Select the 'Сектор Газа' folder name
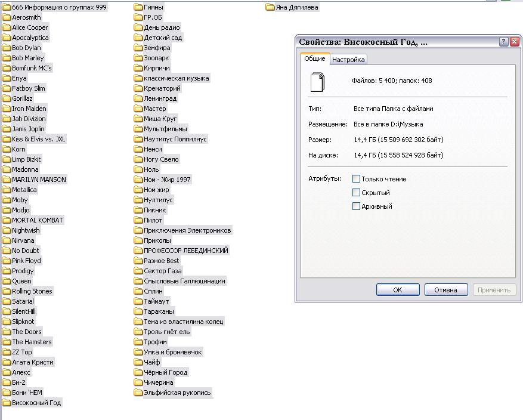 [x=162, y=271]
